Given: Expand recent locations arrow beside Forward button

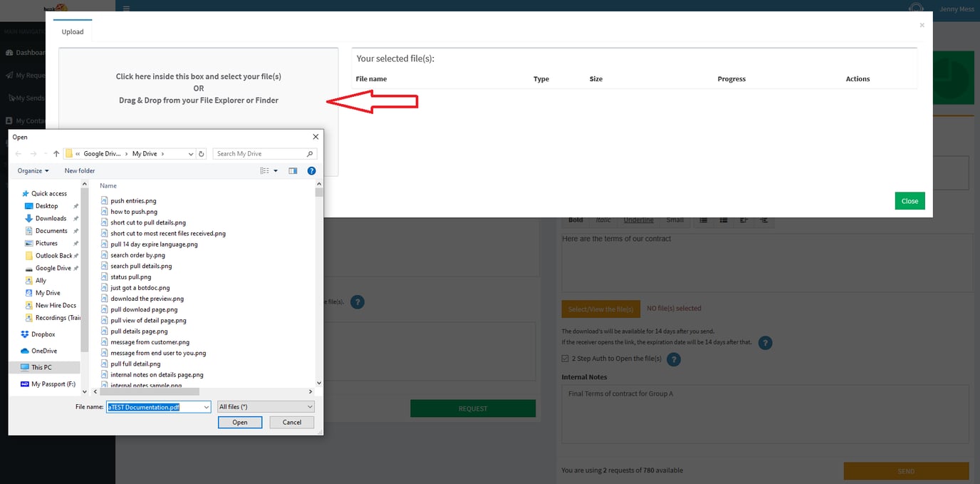Looking at the screenshot, I should (x=45, y=154).
